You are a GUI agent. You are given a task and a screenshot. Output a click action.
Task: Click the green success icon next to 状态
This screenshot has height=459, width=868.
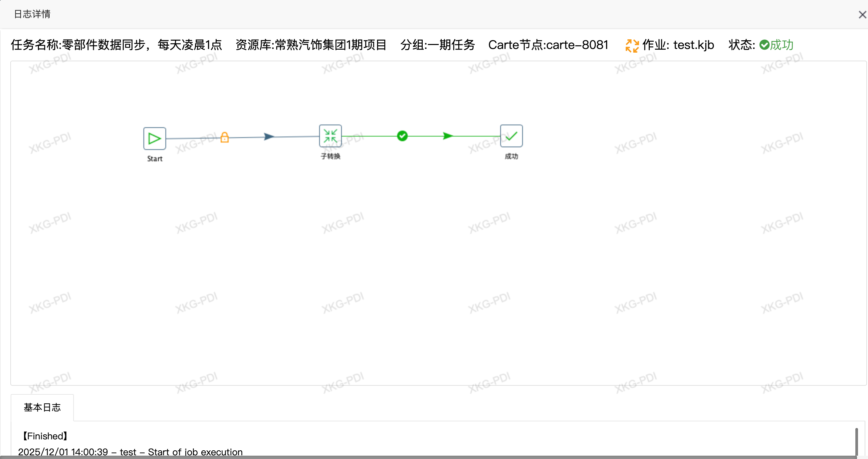764,45
